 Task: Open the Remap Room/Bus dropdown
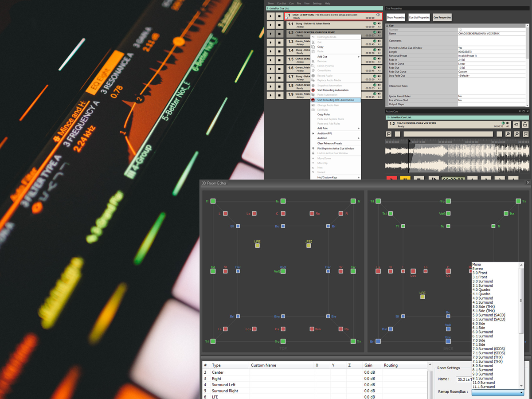(498, 392)
